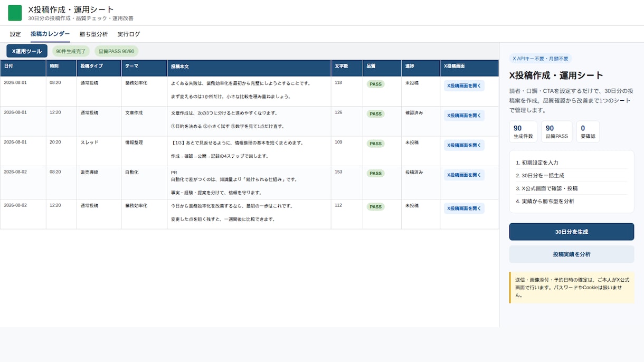Click the 品質PASS stat card in sidebar
The width and height of the screenshot is (644, 362).
[557, 131]
